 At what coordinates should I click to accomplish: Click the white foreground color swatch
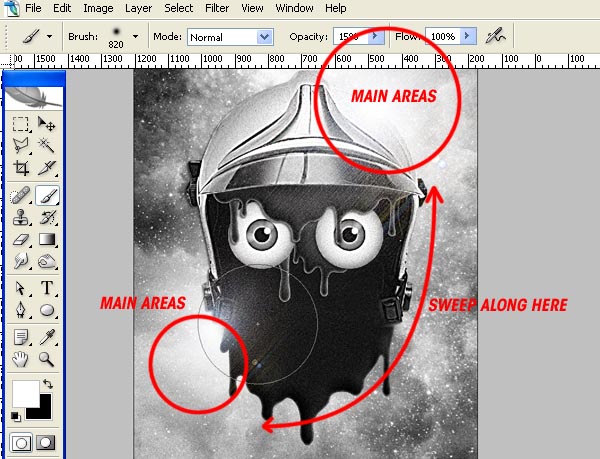(x=25, y=394)
